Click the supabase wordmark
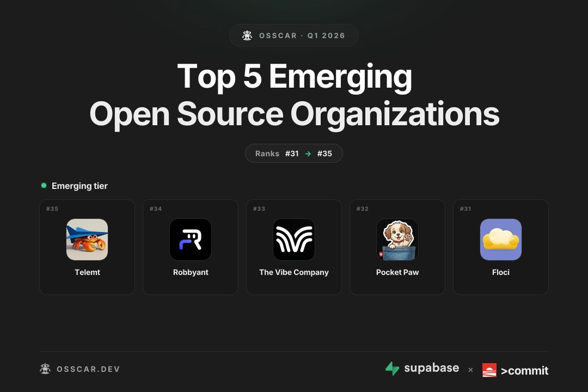This screenshot has width=588, height=392. [432, 368]
